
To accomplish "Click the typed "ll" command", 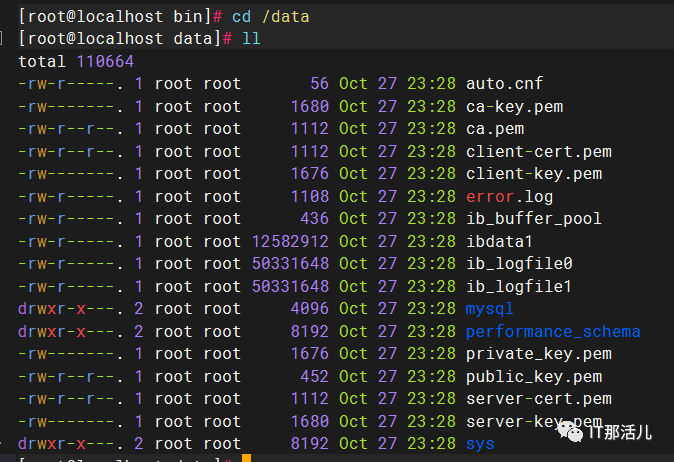I will pos(252,38).
